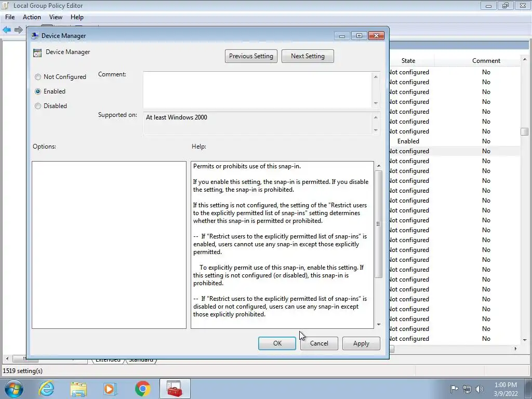The height and width of the screenshot is (399, 532).
Task: Jump to Next Setting
Action: pos(308,56)
